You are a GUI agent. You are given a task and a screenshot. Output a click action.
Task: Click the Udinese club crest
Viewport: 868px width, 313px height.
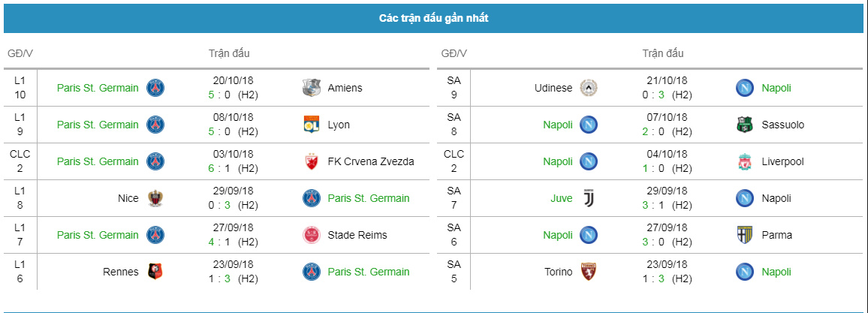pos(589,88)
